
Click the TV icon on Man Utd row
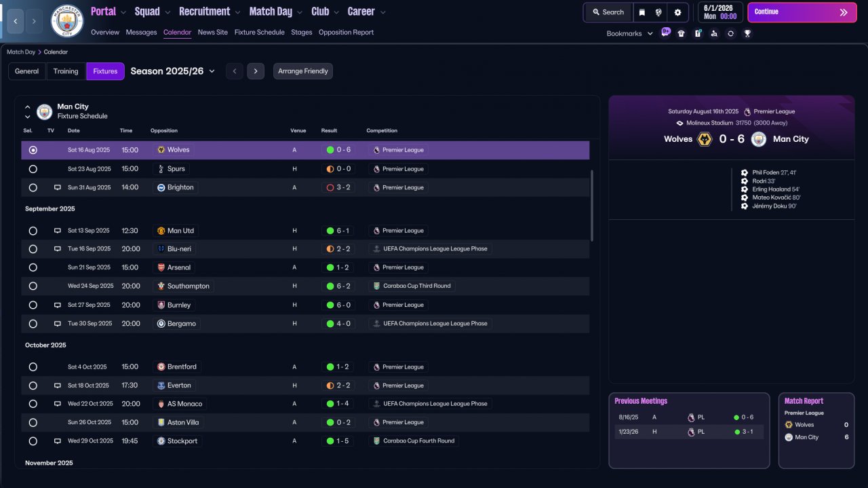pos(58,231)
